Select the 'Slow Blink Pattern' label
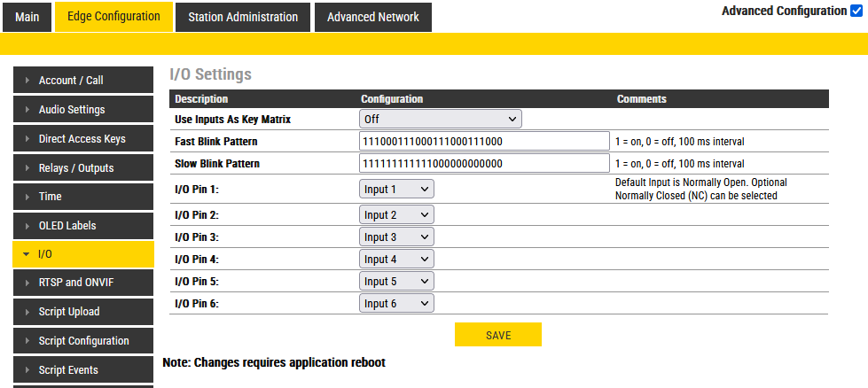The width and height of the screenshot is (868, 388). [217, 164]
